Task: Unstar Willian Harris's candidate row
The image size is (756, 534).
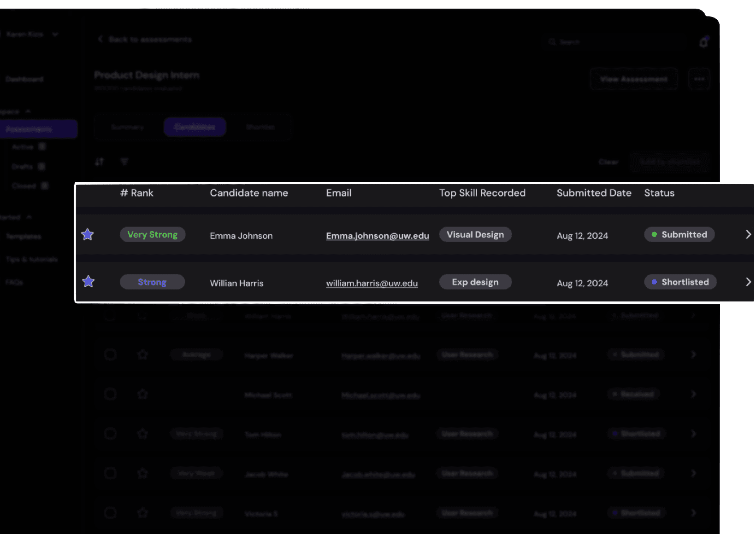Action: pyautogui.click(x=88, y=282)
